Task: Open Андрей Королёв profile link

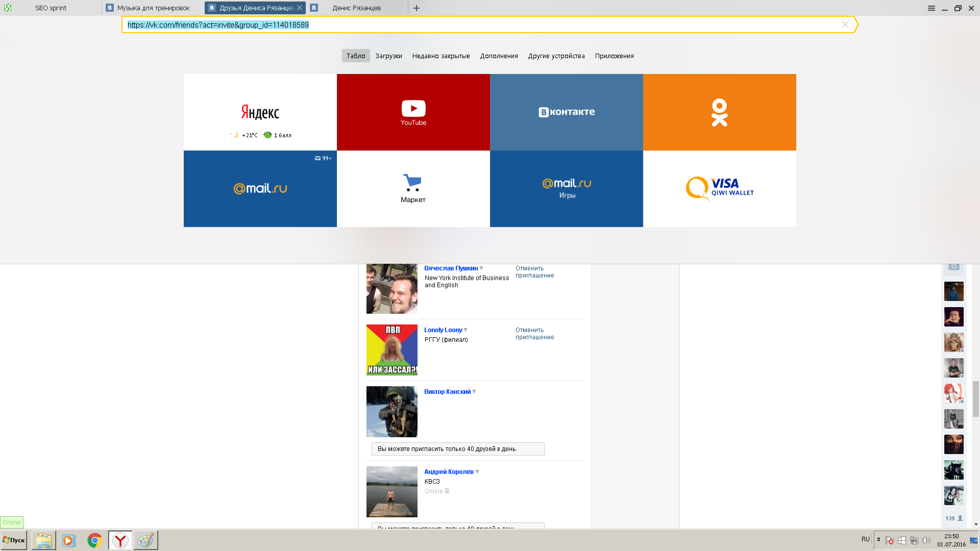Action: (449, 472)
